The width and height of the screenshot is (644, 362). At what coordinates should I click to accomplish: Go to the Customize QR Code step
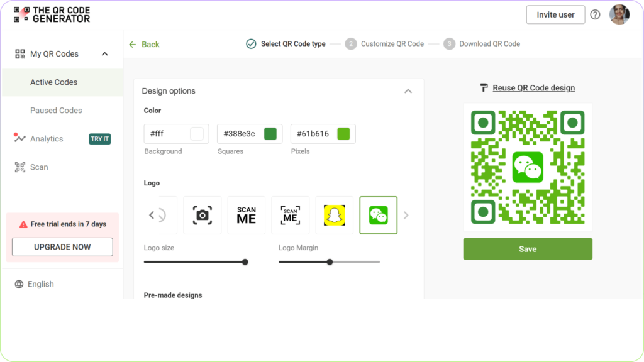[x=393, y=43]
